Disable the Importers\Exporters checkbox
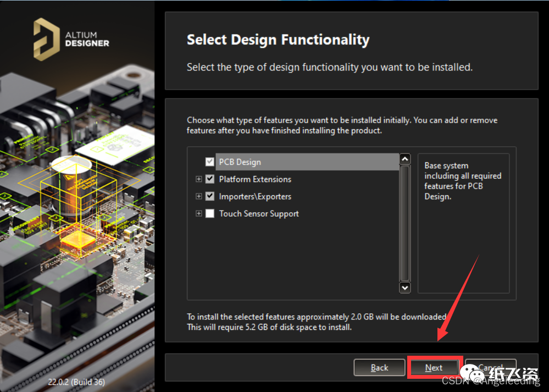The height and width of the screenshot is (392, 549). pyautogui.click(x=209, y=196)
